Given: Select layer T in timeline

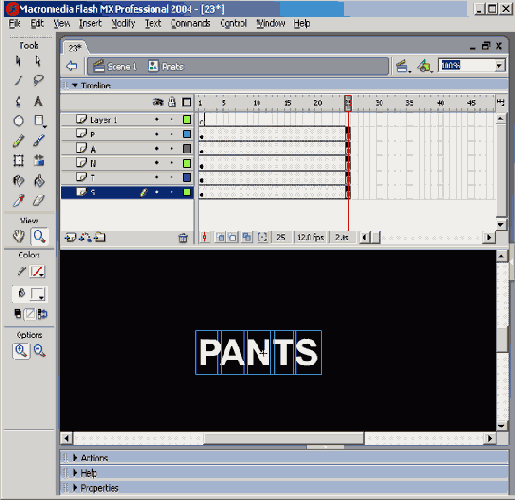Looking at the screenshot, I should coord(127,177).
